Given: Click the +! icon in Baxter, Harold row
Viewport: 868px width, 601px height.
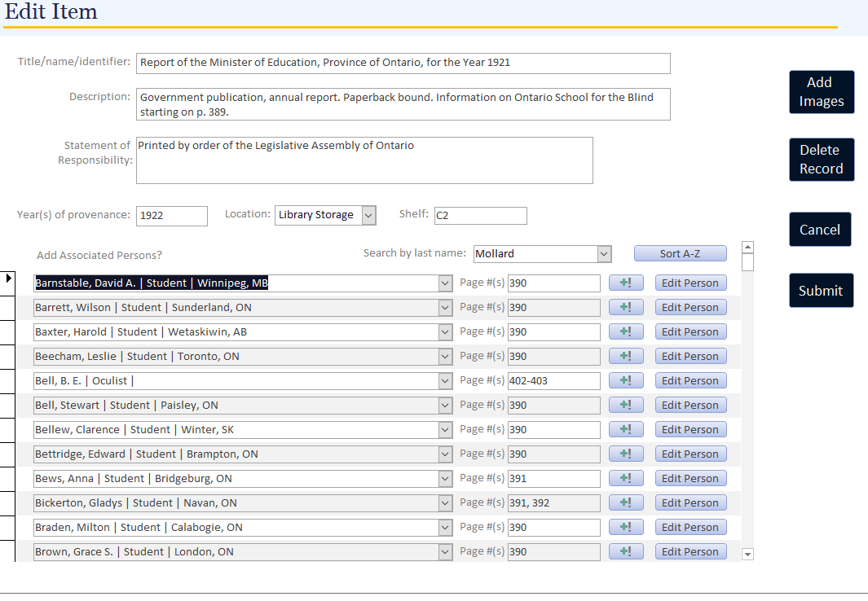Looking at the screenshot, I should tap(626, 332).
